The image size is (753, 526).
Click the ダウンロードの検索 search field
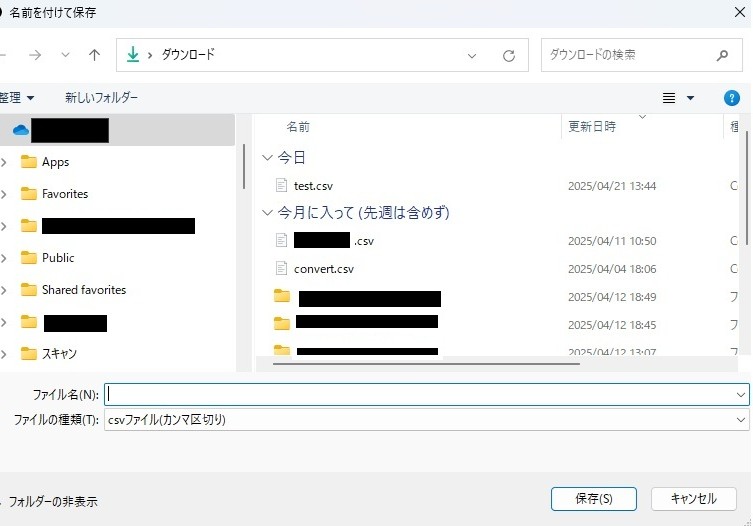[x=642, y=55]
